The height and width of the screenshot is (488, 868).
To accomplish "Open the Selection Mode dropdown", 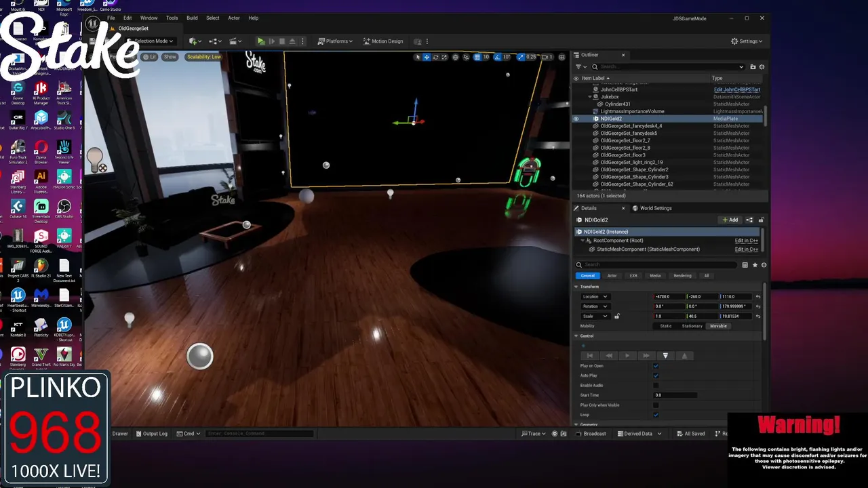I will pyautogui.click(x=152, y=41).
